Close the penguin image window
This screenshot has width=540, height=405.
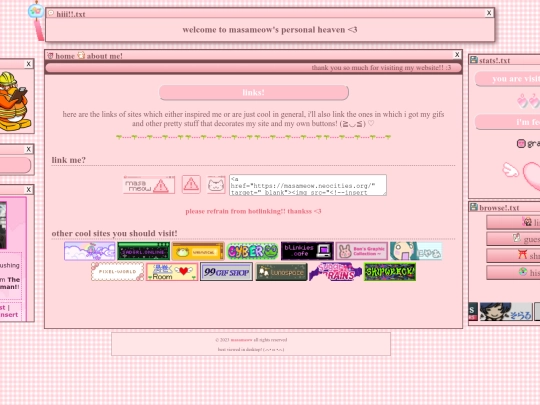(29, 64)
